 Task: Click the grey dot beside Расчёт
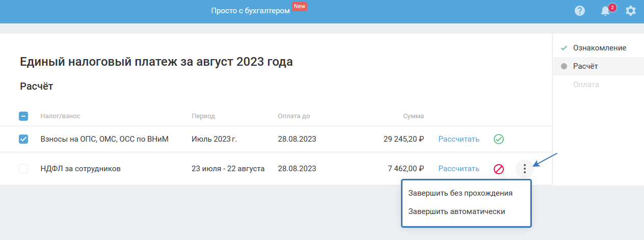pos(563,66)
